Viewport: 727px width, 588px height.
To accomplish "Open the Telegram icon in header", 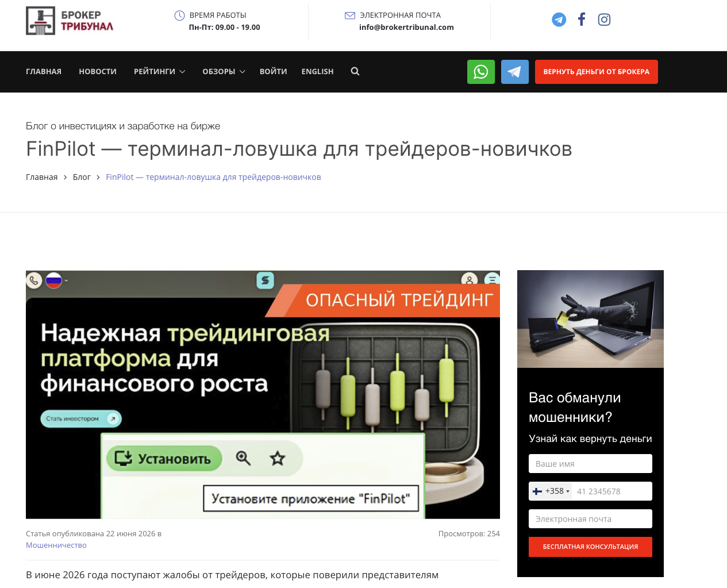I will pyautogui.click(x=559, y=20).
